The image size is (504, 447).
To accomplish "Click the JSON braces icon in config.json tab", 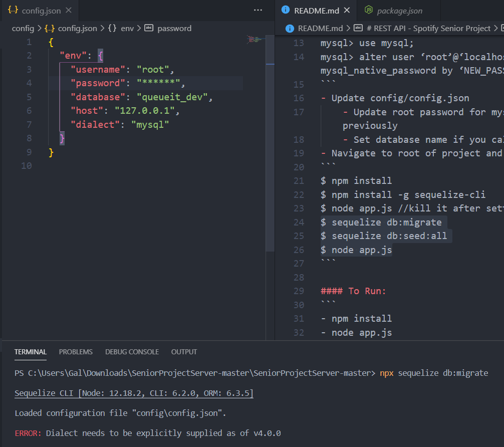I will click(x=13, y=10).
